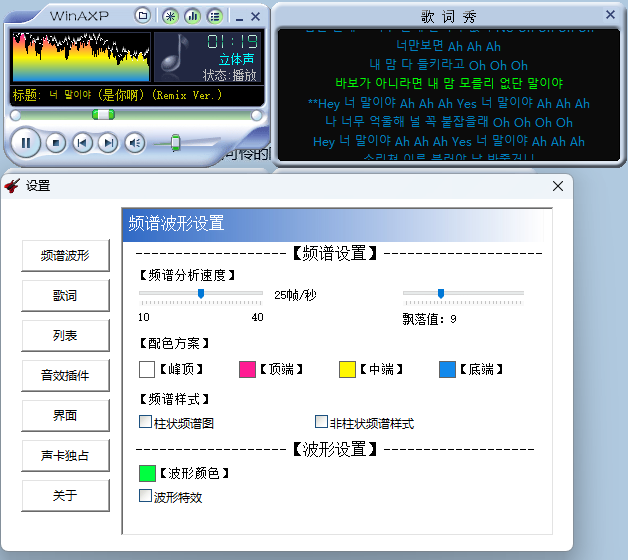This screenshot has height=560, width=628.
Task: Open the 歌词 settings page
Action: 65,296
